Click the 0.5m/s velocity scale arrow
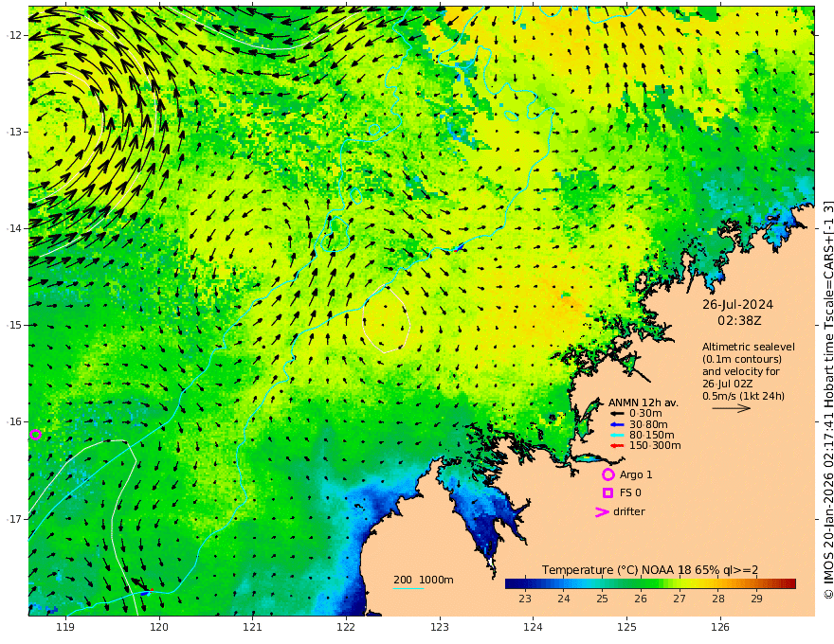 tap(732, 408)
